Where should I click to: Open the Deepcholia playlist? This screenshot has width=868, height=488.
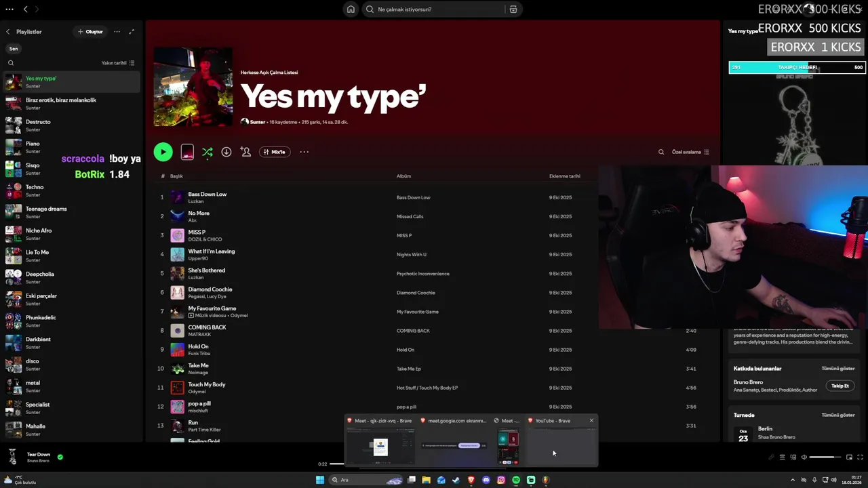(x=71, y=277)
